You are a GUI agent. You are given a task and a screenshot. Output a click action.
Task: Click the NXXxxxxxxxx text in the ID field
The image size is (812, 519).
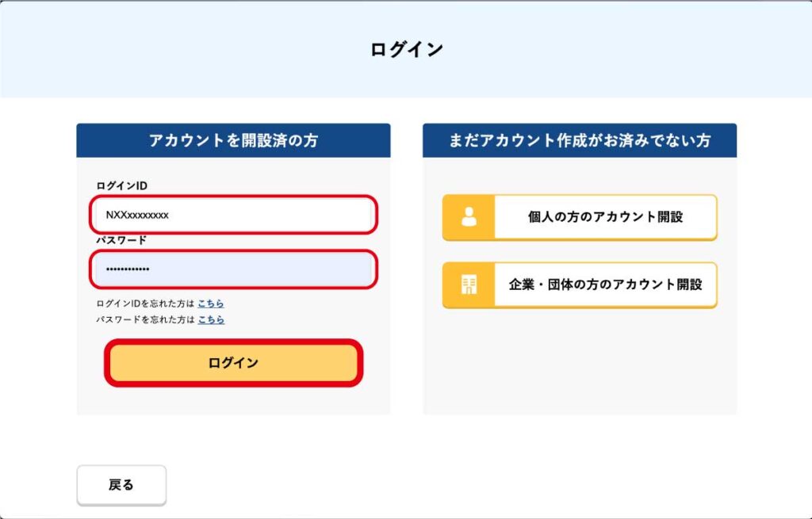137,216
